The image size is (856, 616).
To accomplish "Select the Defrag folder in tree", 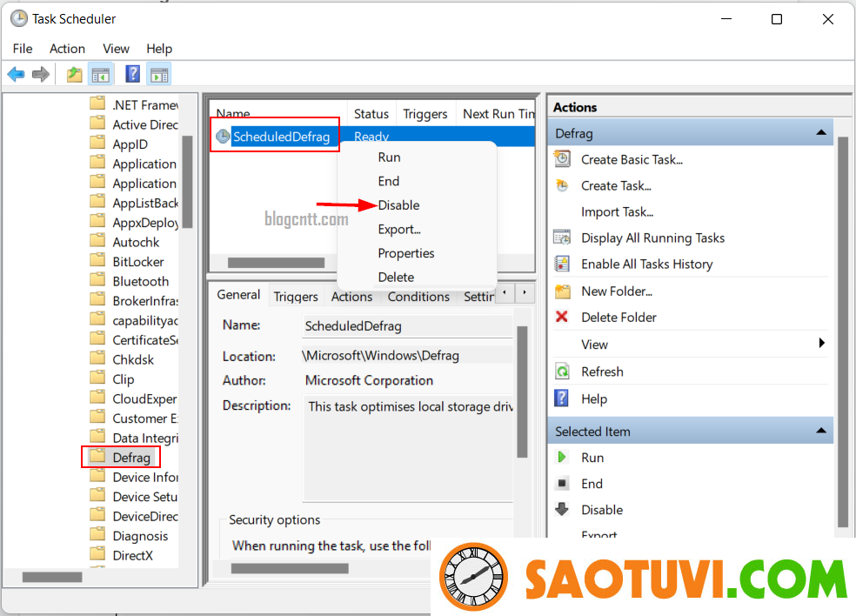I will (130, 458).
